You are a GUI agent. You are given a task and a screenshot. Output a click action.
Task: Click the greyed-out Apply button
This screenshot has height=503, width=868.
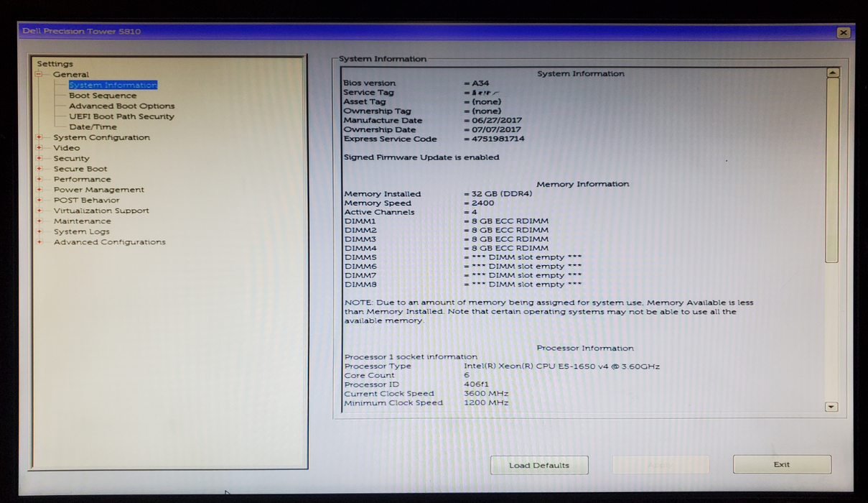click(661, 465)
